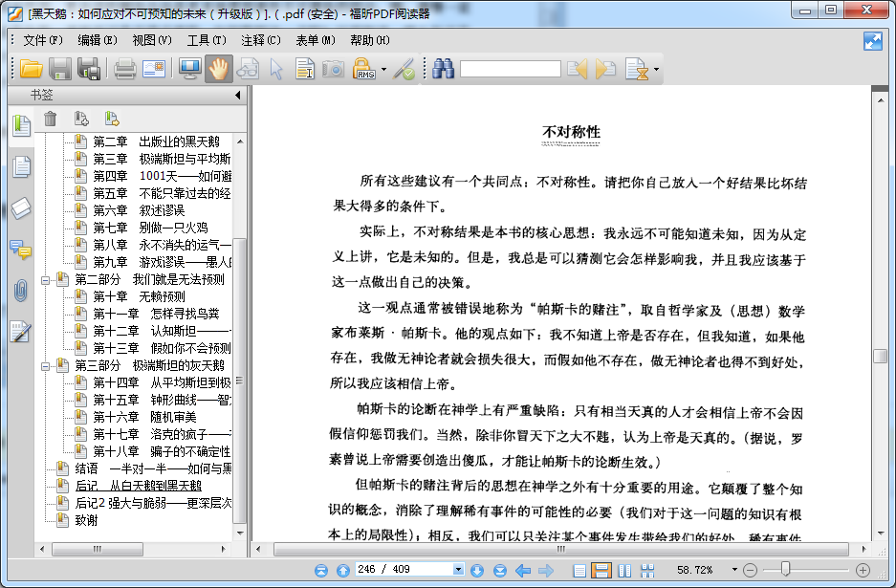Switch to continuous page layout
The height and width of the screenshot is (588, 896).
(x=601, y=570)
